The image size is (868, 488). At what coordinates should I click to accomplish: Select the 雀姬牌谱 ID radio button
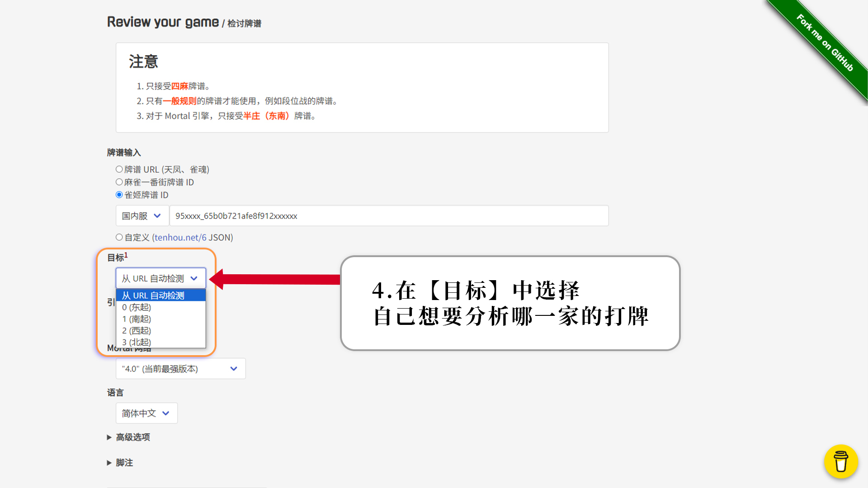(x=119, y=195)
